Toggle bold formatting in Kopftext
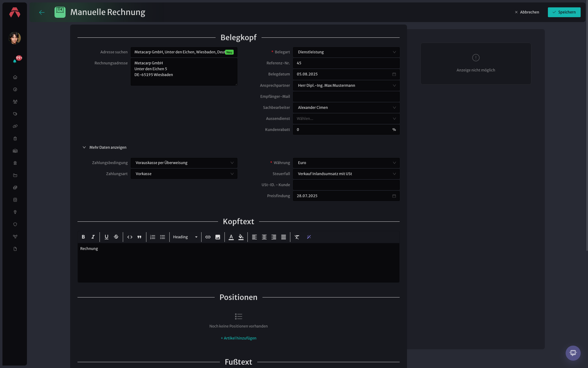 click(x=83, y=237)
